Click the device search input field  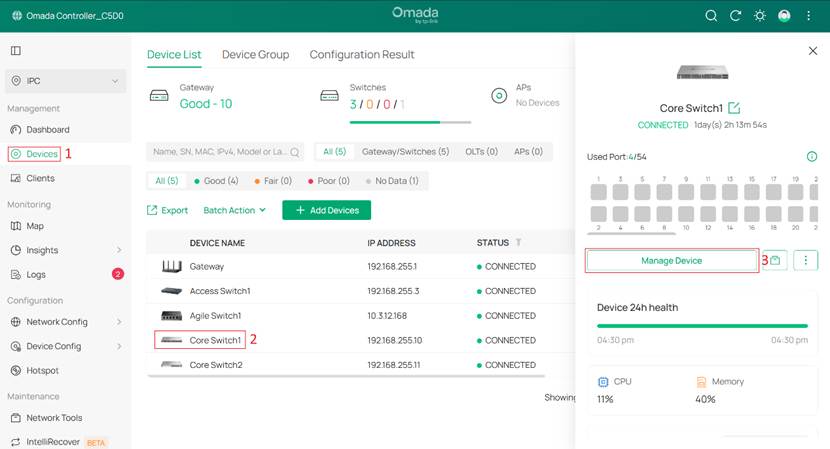coord(225,152)
